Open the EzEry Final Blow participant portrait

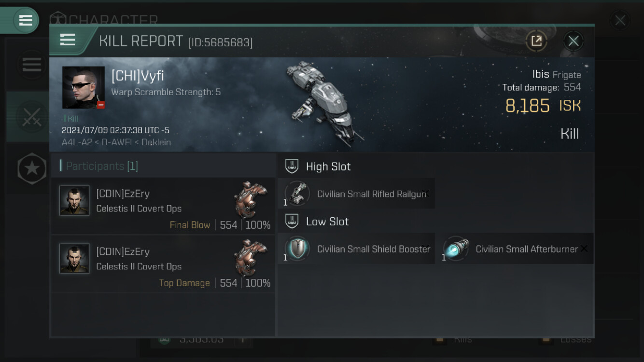74,200
